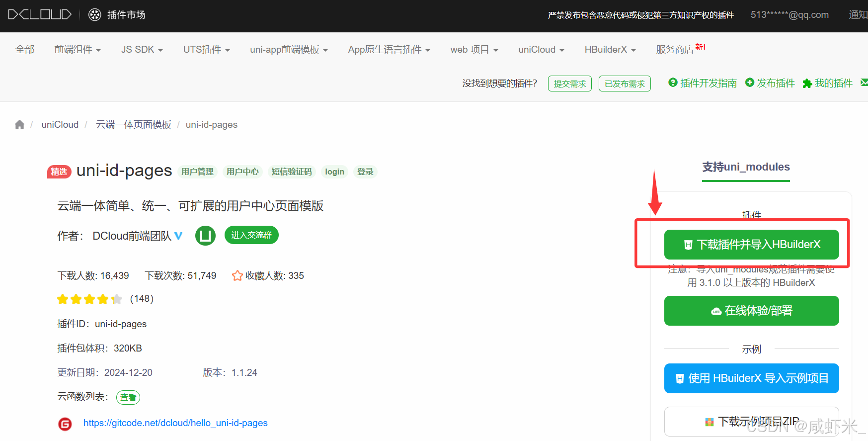The height and width of the screenshot is (441, 868).
Task: Open the DCloud logo homepage
Action: click(40, 14)
